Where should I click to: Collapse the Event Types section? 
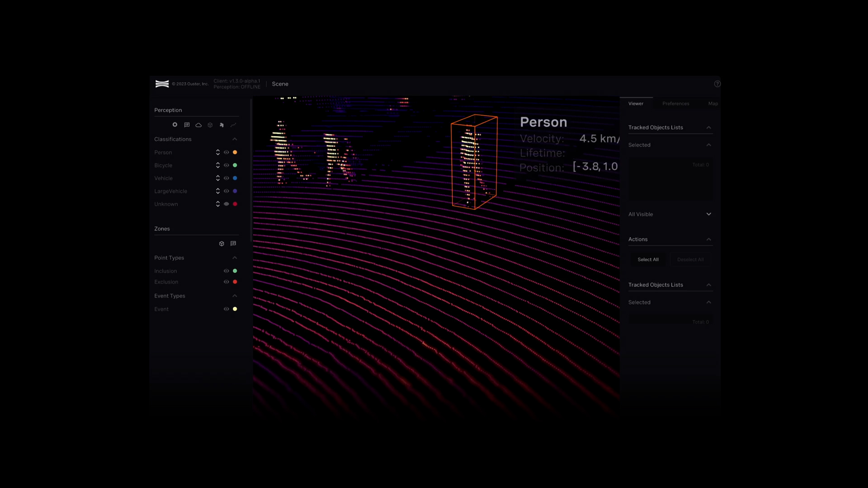point(235,296)
